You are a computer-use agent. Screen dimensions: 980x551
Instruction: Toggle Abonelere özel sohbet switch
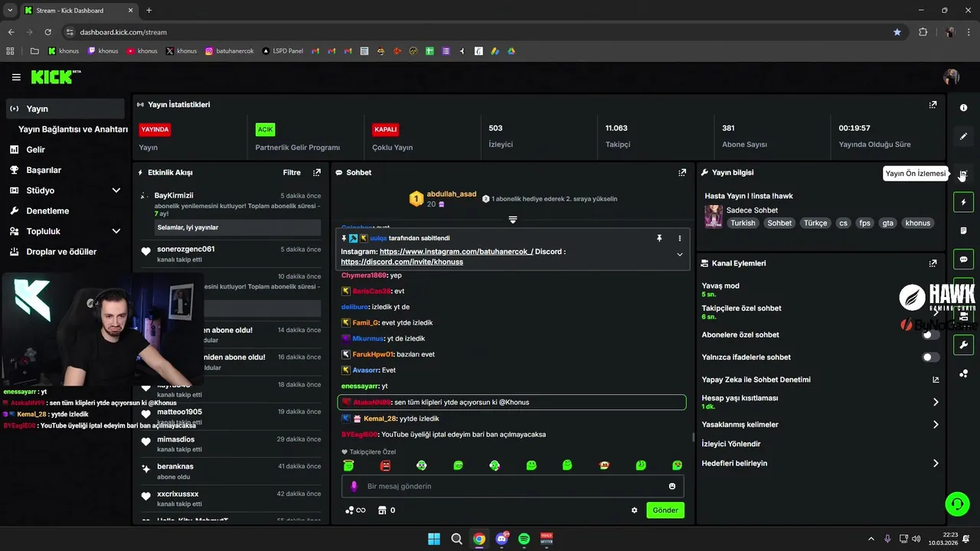click(931, 335)
